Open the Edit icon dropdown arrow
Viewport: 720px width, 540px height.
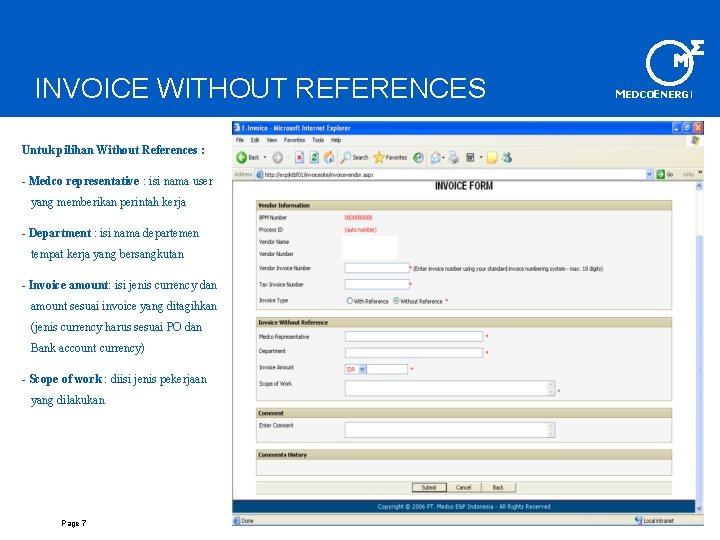pyautogui.click(x=481, y=158)
